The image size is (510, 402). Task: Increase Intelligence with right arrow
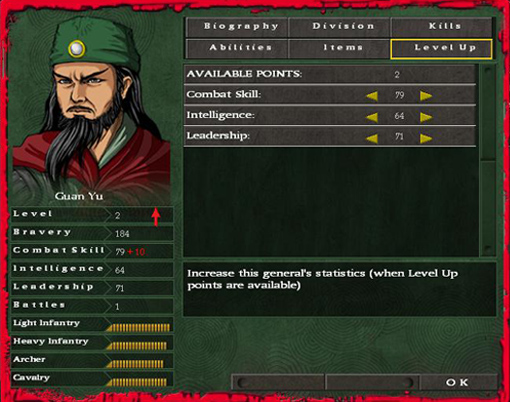point(426,117)
